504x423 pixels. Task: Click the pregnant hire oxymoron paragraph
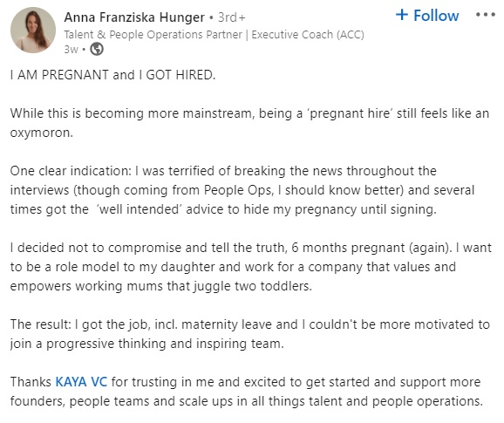(249, 123)
